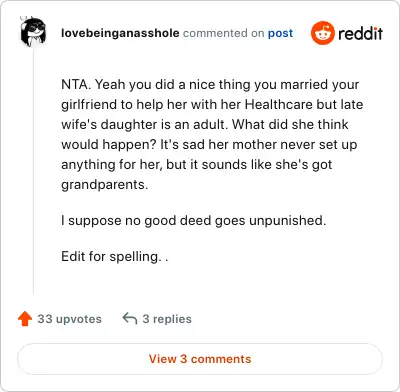Open the 3 replies label
400x392 pixels.
pos(167,319)
